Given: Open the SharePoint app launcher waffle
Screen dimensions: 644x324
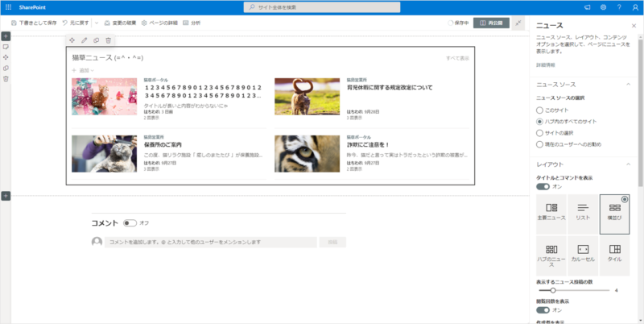Looking at the screenshot, I should (x=7, y=6).
